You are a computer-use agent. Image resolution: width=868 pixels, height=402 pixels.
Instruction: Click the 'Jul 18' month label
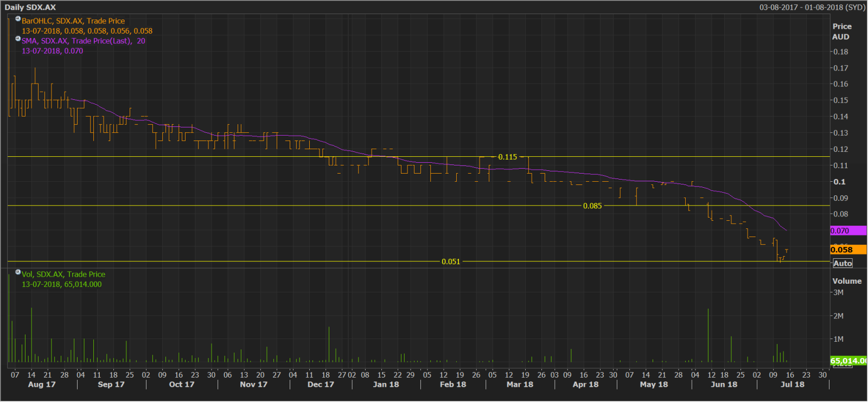point(792,384)
